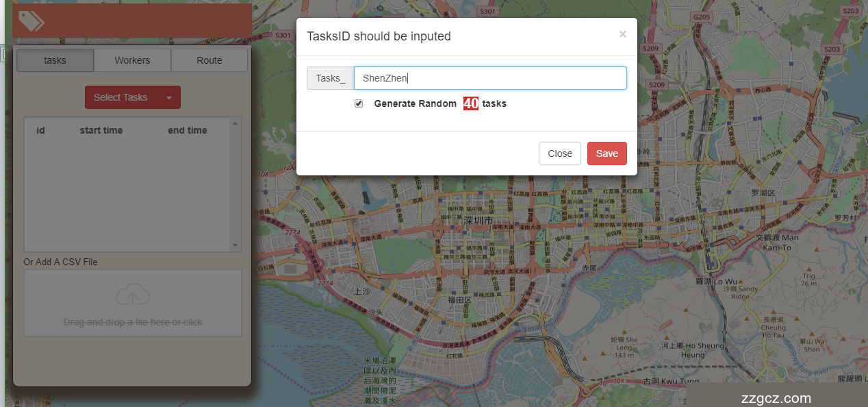Click the drag and drop file area
868x407 pixels.
[133, 304]
